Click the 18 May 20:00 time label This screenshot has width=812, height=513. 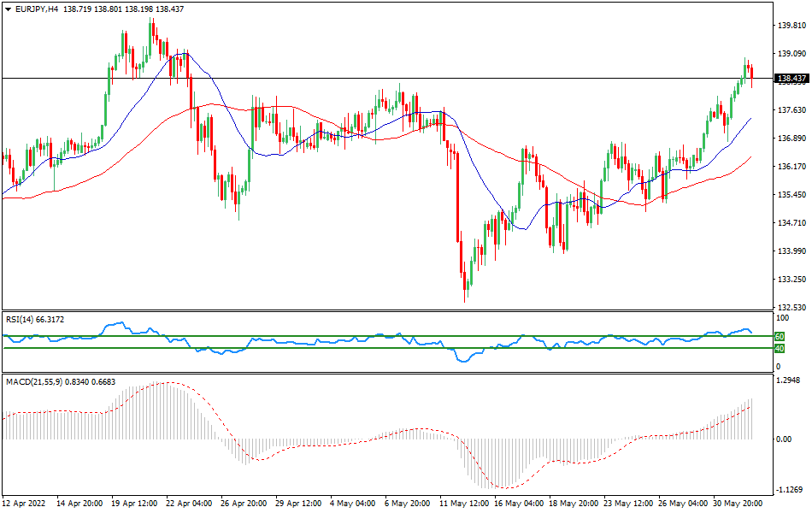tap(575, 504)
